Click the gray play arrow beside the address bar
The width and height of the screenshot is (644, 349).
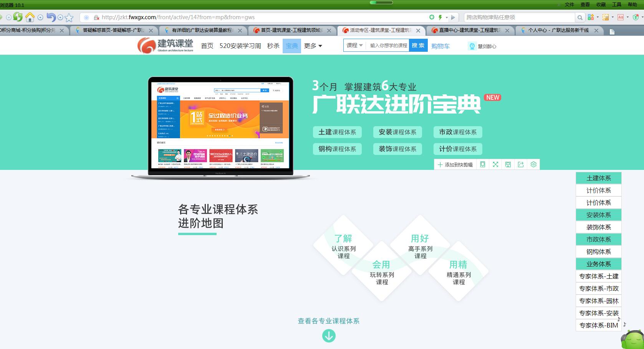point(453,17)
